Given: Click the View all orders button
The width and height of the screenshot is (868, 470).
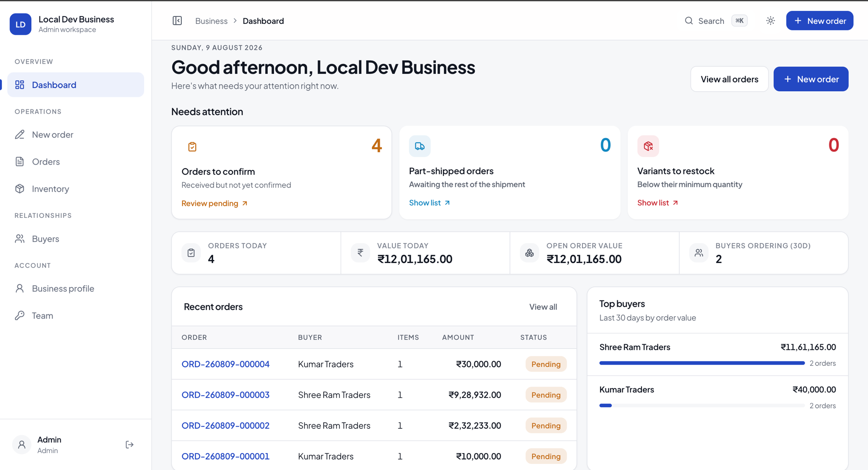Looking at the screenshot, I should [729, 79].
